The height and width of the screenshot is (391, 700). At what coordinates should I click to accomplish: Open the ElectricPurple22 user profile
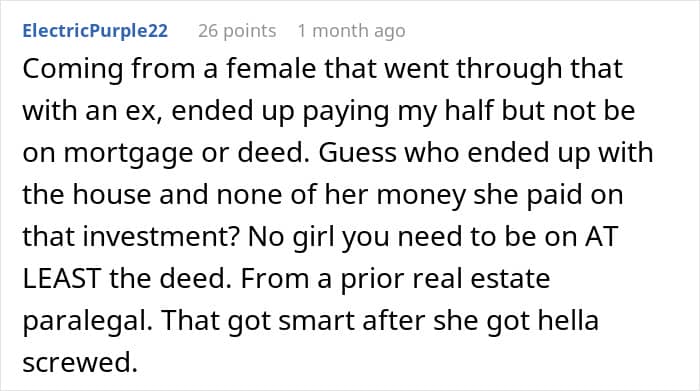[x=95, y=31]
